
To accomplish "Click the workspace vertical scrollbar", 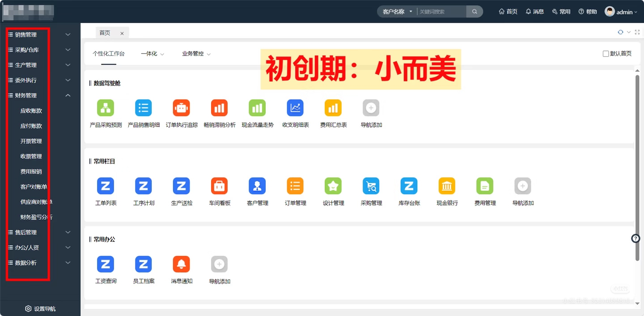I will 637,168.
